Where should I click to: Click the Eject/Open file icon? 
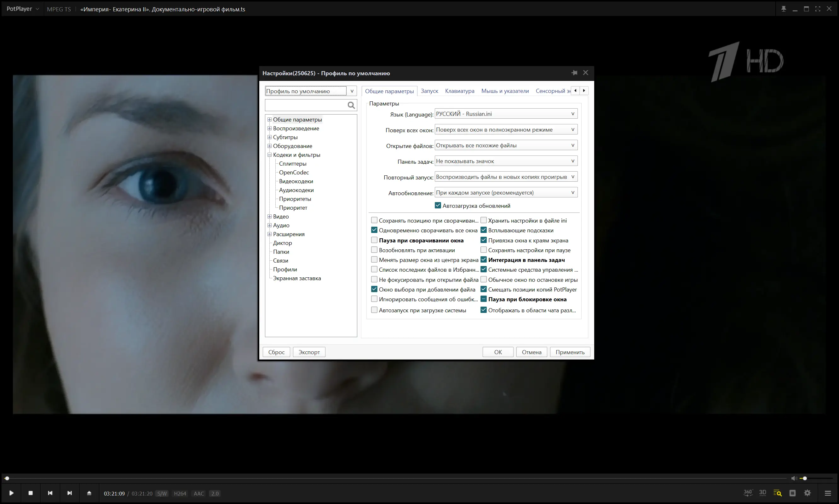[89, 493]
